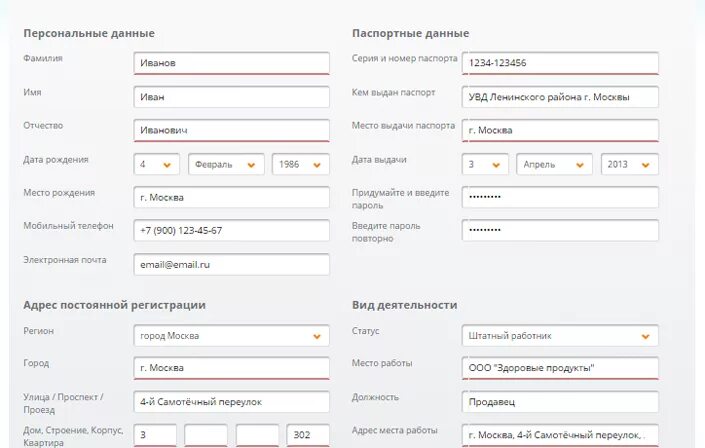Open the issue year dropdown 2013
705x448 pixels.
tap(629, 164)
